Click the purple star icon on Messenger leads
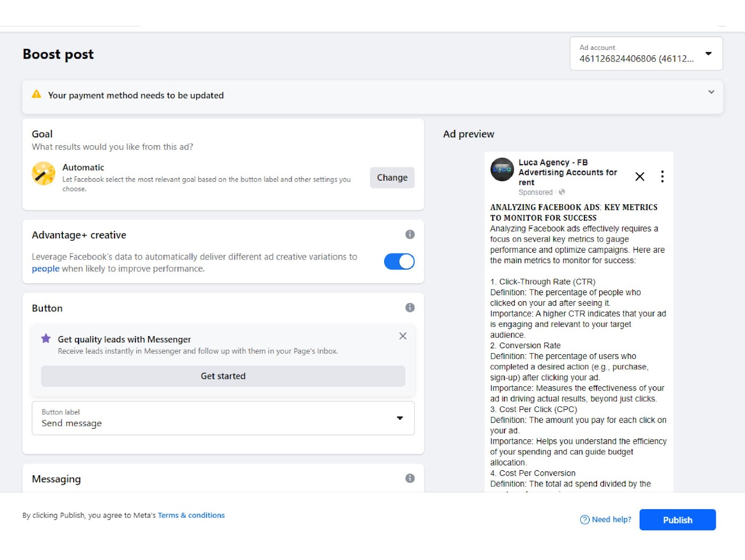Screen dimensions: 745x560 pyautogui.click(x=46, y=338)
